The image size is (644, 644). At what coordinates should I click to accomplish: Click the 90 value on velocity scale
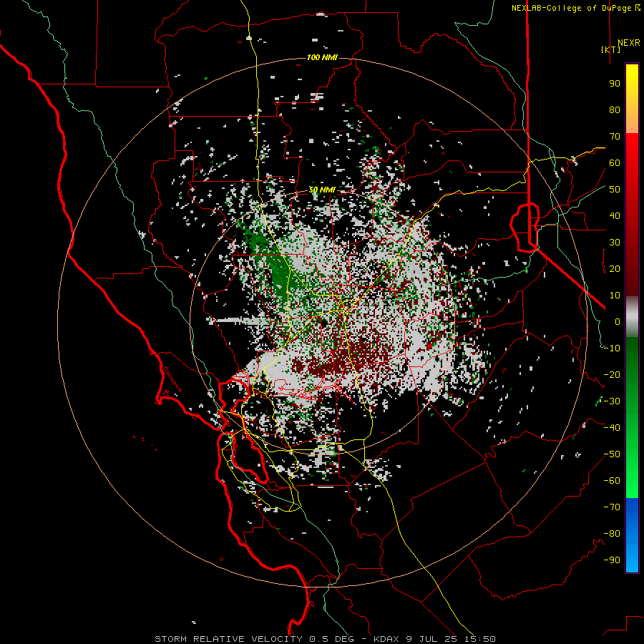(x=615, y=84)
